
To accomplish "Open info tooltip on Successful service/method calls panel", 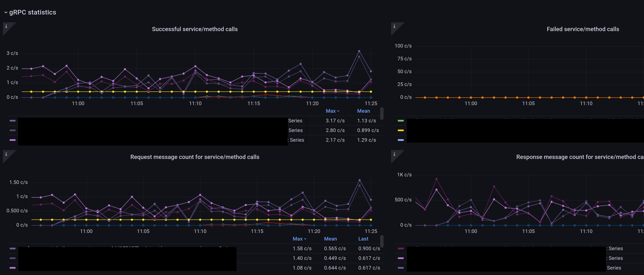I will click(6, 26).
